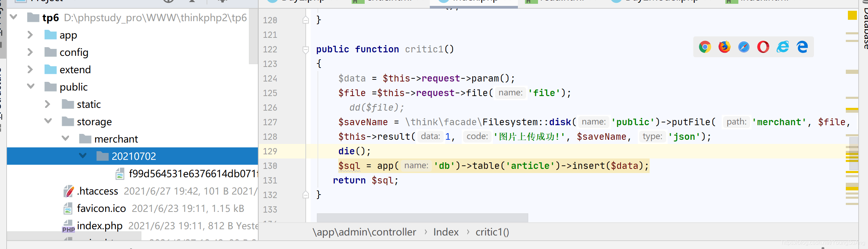Open preview in Safari browser
868x249 pixels.
[744, 47]
